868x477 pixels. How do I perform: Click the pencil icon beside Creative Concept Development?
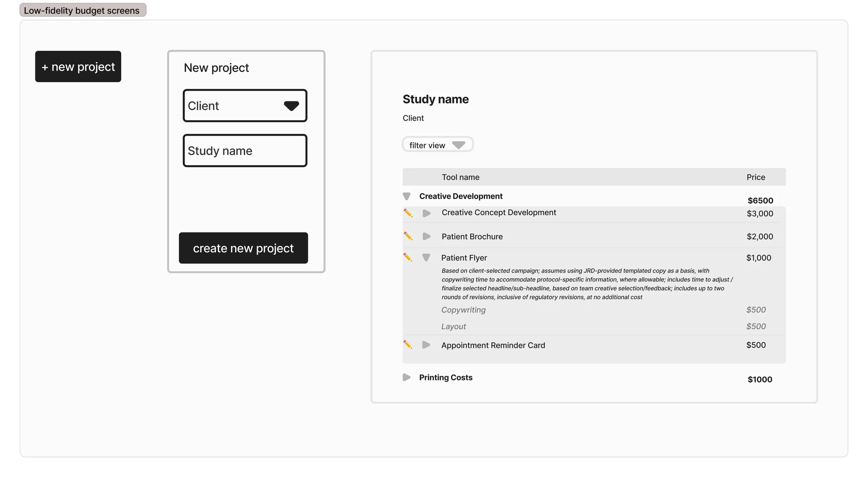[x=408, y=213]
